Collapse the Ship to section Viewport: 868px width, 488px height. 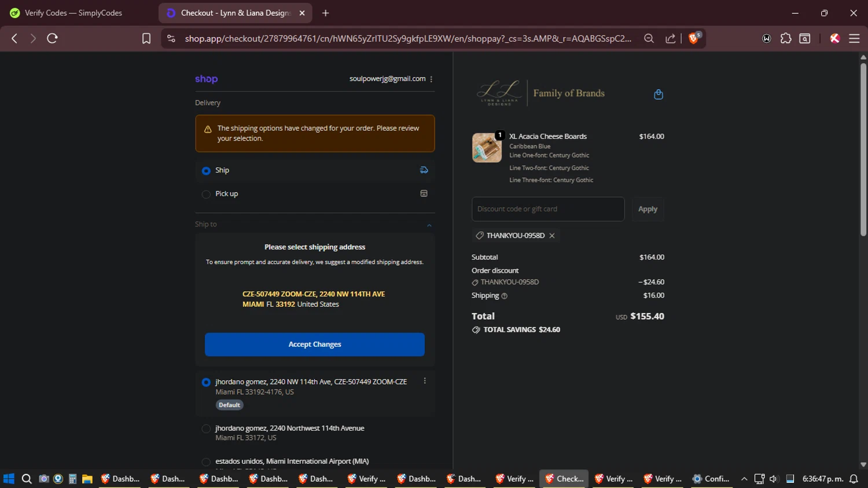[429, 225]
